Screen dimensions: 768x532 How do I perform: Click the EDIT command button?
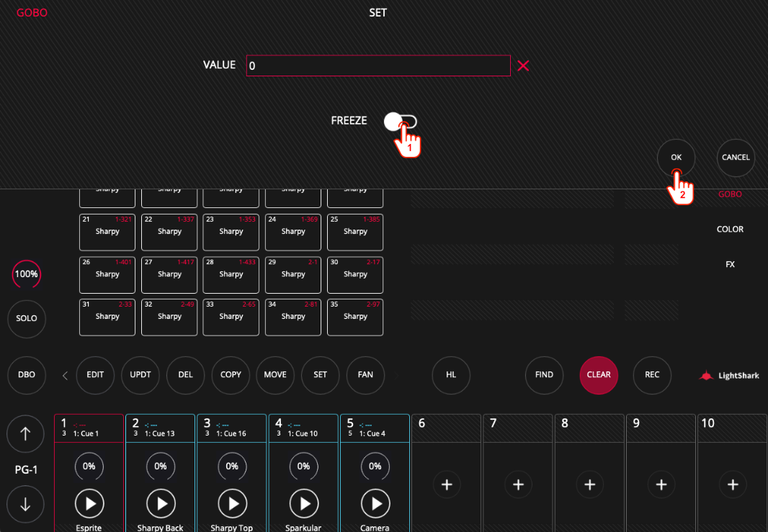tap(95, 375)
